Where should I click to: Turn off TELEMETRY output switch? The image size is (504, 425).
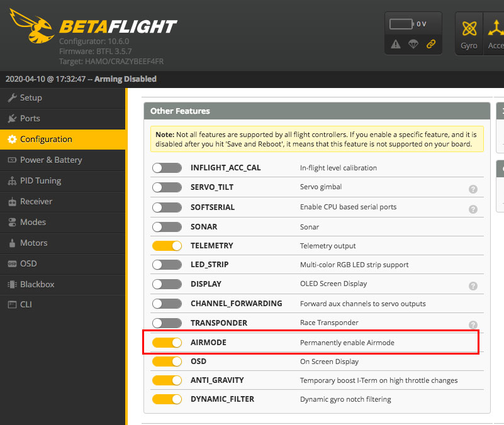pos(167,246)
